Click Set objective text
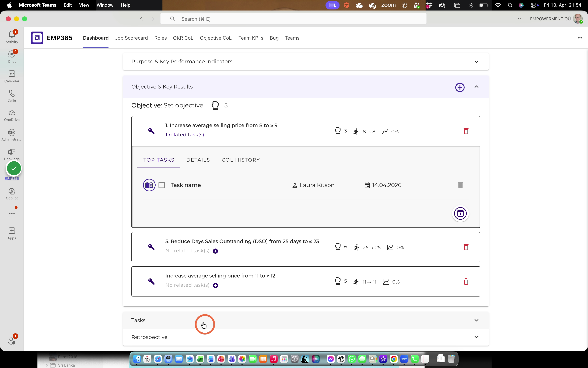This screenshot has width=588, height=368. coord(183,105)
